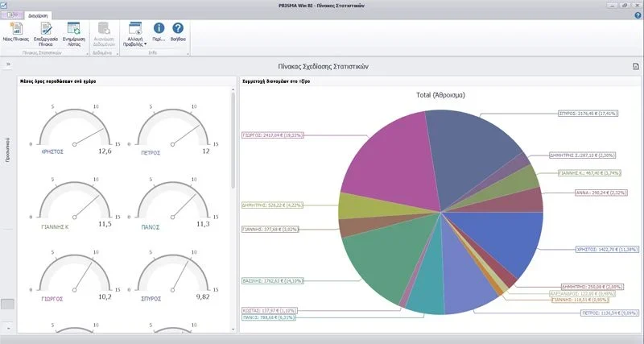The image size is (644, 344).
Task: Click the help icon at ribbon's right edge
Action: [x=638, y=15]
